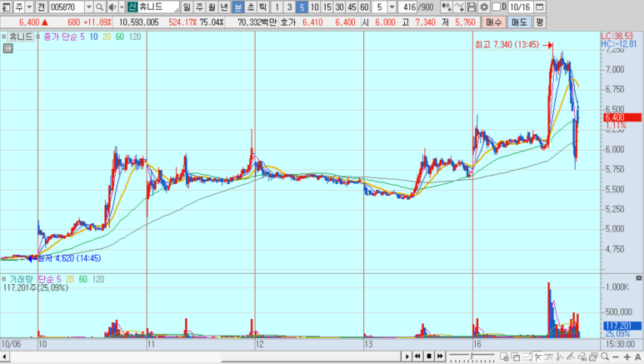644x364 pixels.
Task: Click the chart zoom slider handle
Action: 472,356
